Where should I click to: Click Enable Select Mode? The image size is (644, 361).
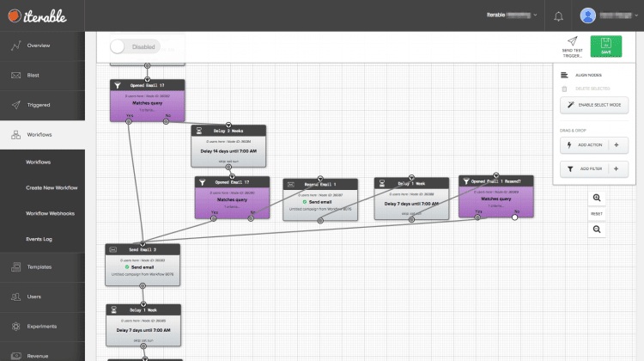point(594,105)
